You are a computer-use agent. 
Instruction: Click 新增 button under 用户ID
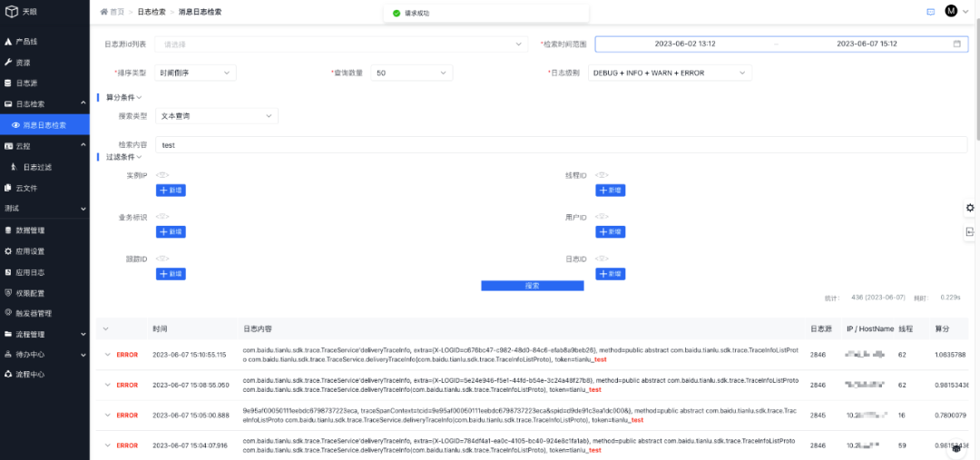point(611,232)
